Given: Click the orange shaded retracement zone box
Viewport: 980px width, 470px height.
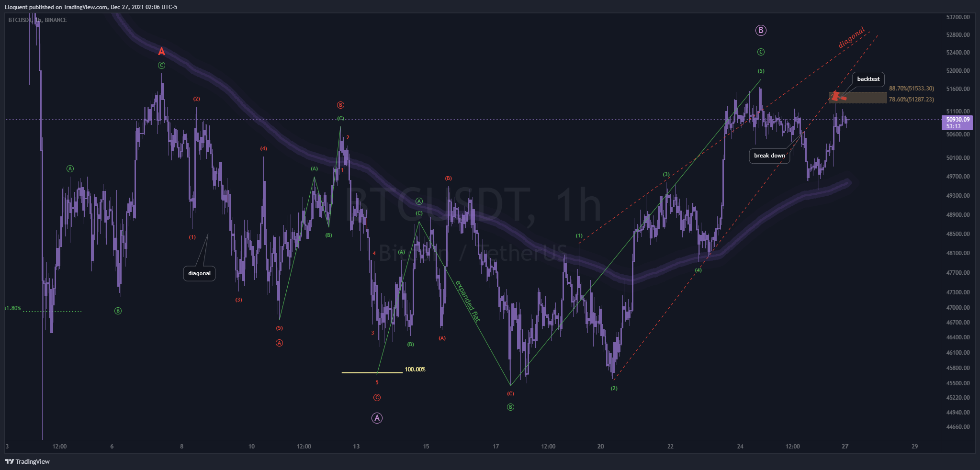Looking at the screenshot, I should click(x=857, y=98).
